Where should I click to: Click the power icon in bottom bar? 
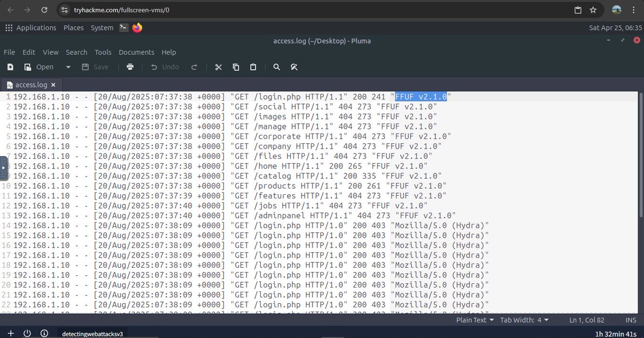(27, 333)
